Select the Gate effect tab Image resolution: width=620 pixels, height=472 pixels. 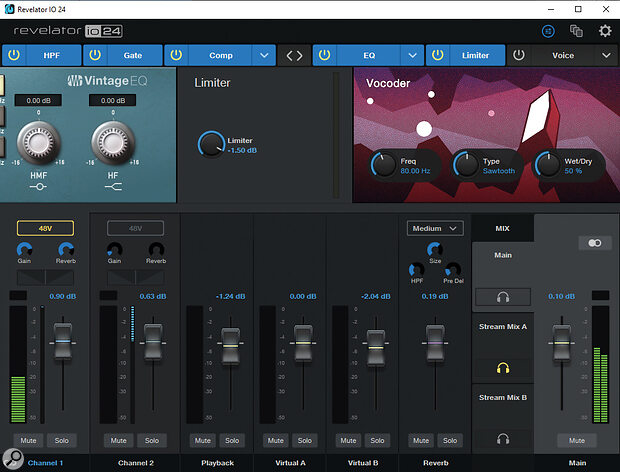pyautogui.click(x=133, y=55)
